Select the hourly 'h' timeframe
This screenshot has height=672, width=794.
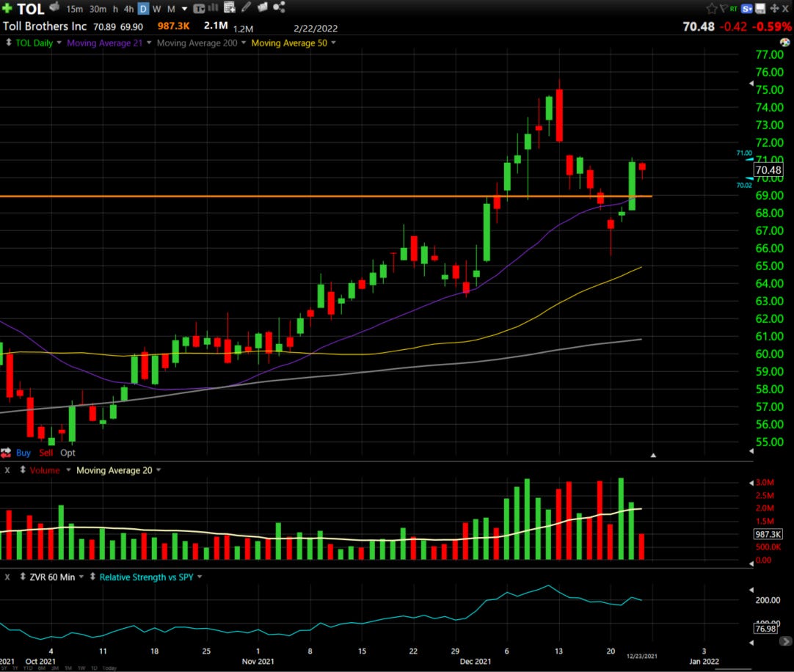(x=115, y=9)
